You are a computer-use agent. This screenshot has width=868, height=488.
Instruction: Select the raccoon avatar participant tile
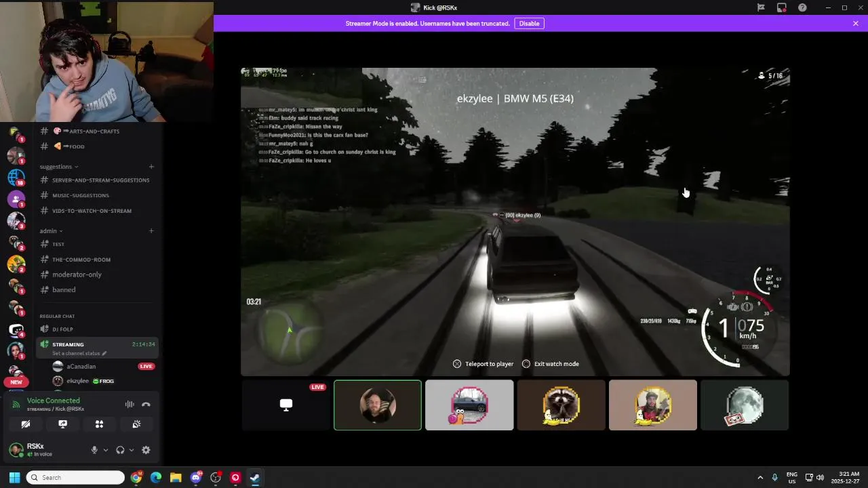[561, 405]
